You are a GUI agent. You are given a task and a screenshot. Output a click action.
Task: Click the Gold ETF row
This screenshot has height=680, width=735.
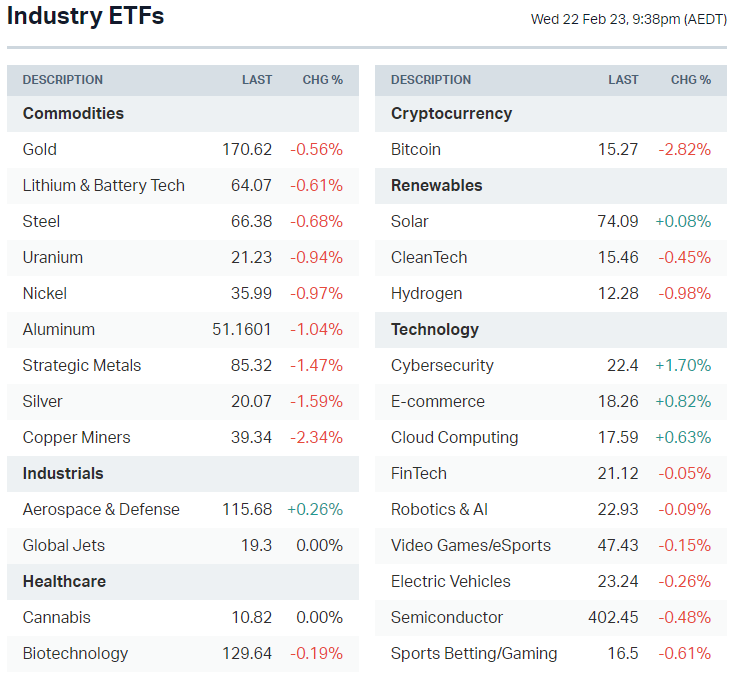(x=40, y=149)
